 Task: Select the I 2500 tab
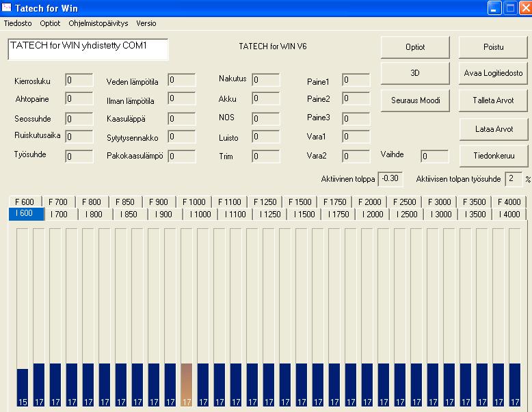pos(407,215)
